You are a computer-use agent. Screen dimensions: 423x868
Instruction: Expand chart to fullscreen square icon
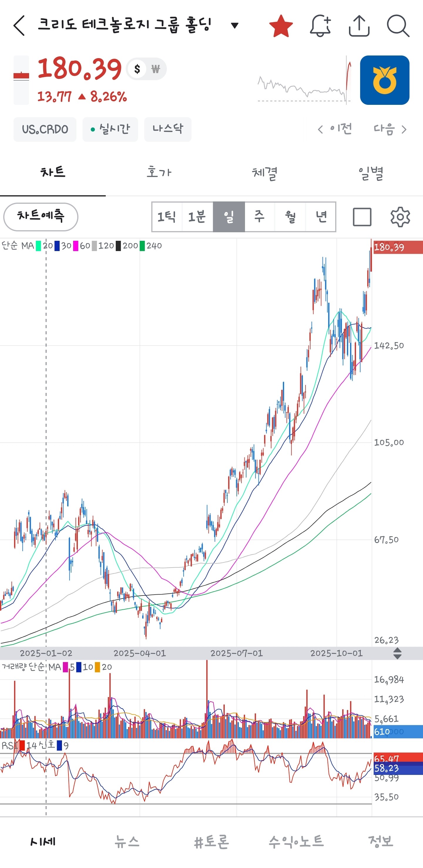pos(362,217)
